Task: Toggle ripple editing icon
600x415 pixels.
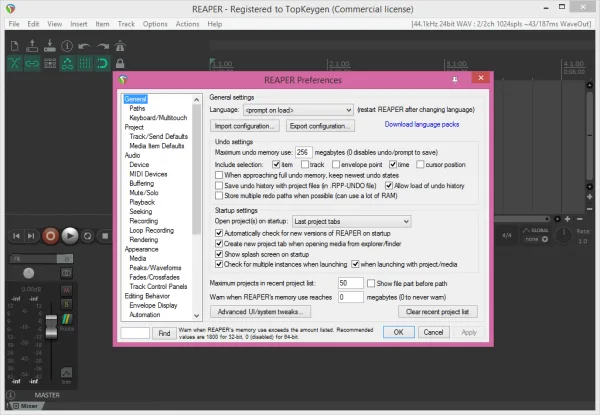Action: 50,63
